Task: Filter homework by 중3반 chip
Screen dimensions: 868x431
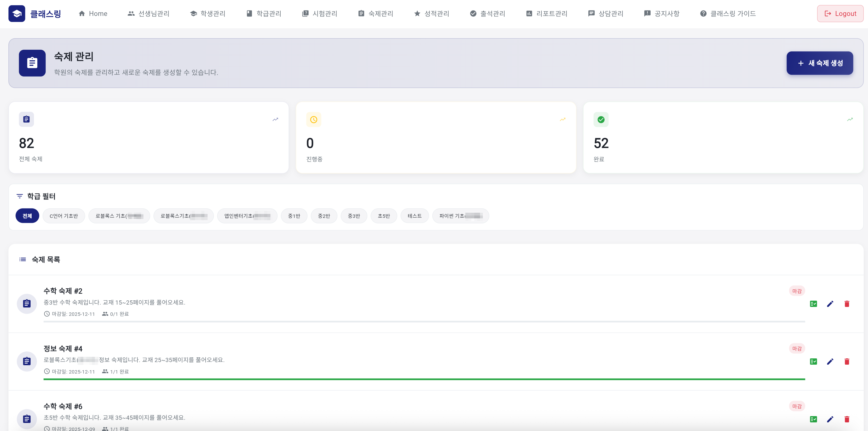Action: click(x=354, y=216)
